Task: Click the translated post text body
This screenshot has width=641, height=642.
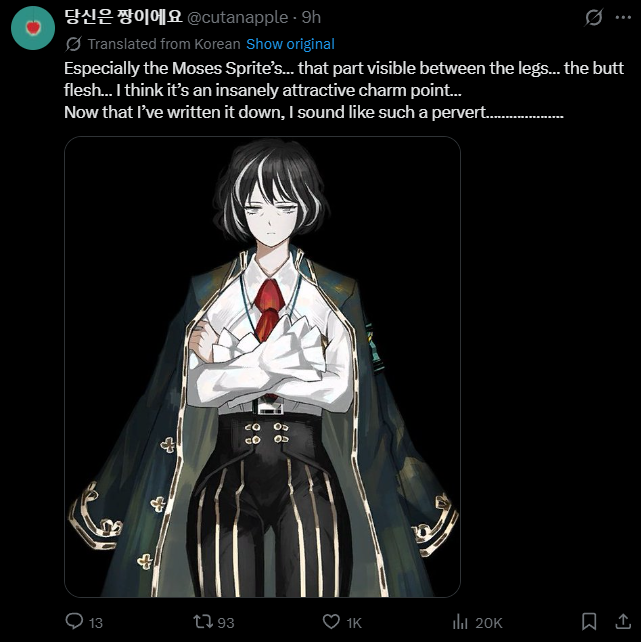Action: pos(344,90)
